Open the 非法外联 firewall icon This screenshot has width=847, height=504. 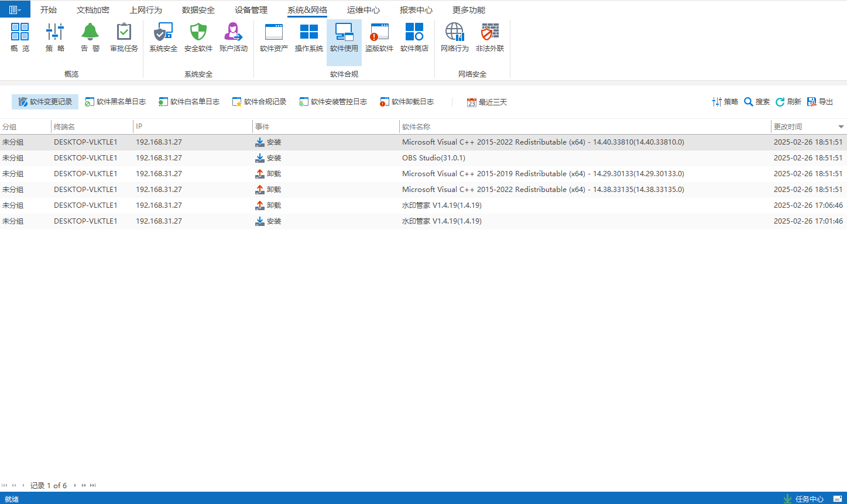(x=490, y=33)
